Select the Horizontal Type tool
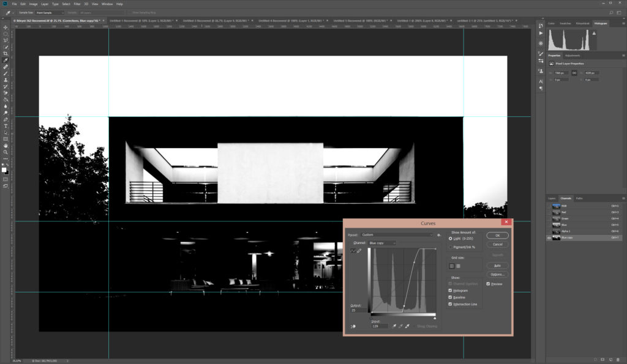Viewport: 627px width, 364px height. click(6, 126)
